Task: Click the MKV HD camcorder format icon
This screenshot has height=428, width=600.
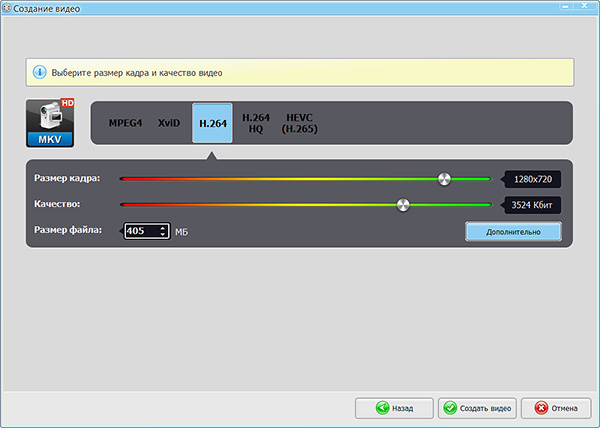Action: click(x=50, y=123)
